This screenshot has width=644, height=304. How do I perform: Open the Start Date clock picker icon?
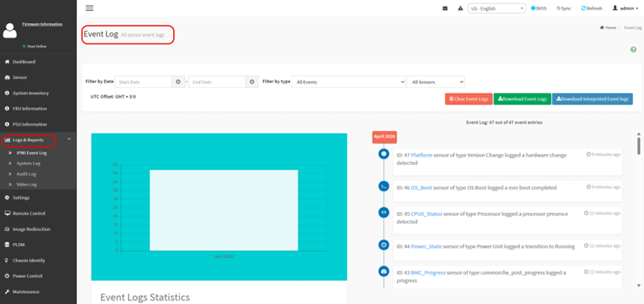178,82
